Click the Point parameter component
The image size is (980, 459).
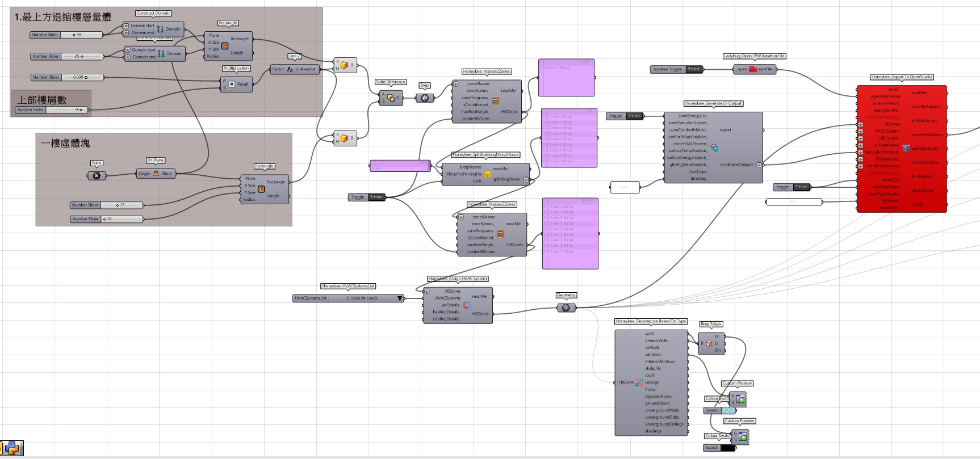(97, 175)
